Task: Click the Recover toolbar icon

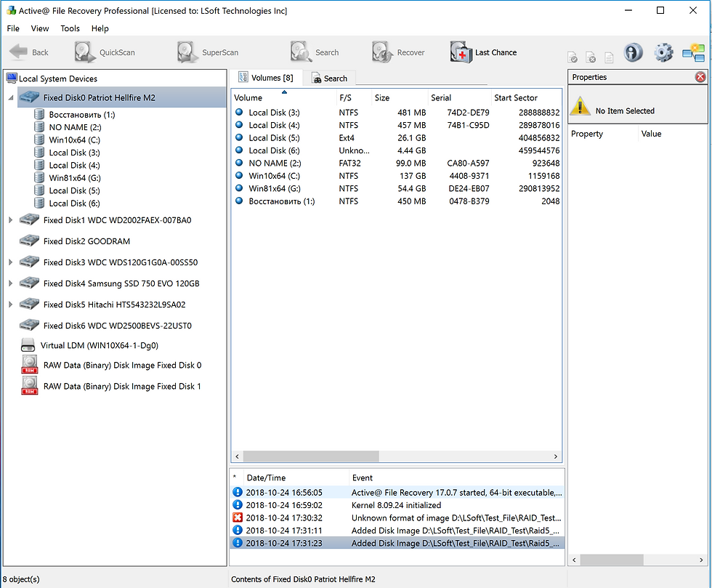Action: click(x=398, y=52)
